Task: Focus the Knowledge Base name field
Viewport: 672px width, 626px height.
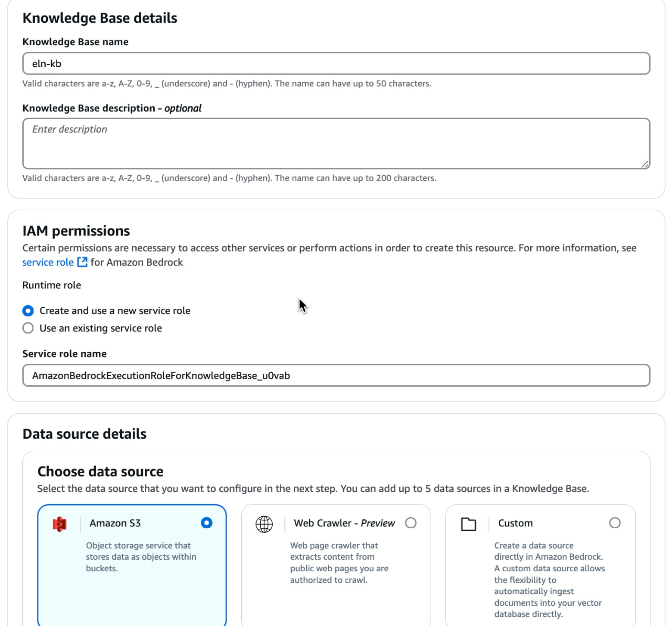Action: 336,64
